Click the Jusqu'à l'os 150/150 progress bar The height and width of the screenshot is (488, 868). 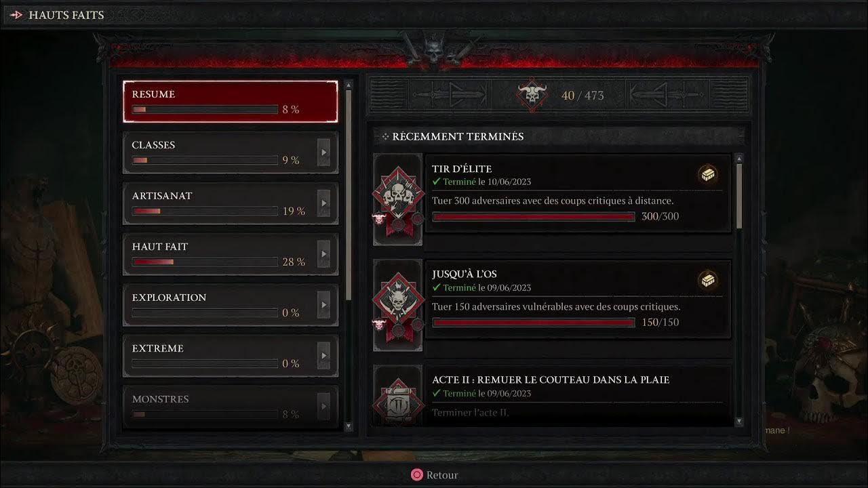(534, 323)
